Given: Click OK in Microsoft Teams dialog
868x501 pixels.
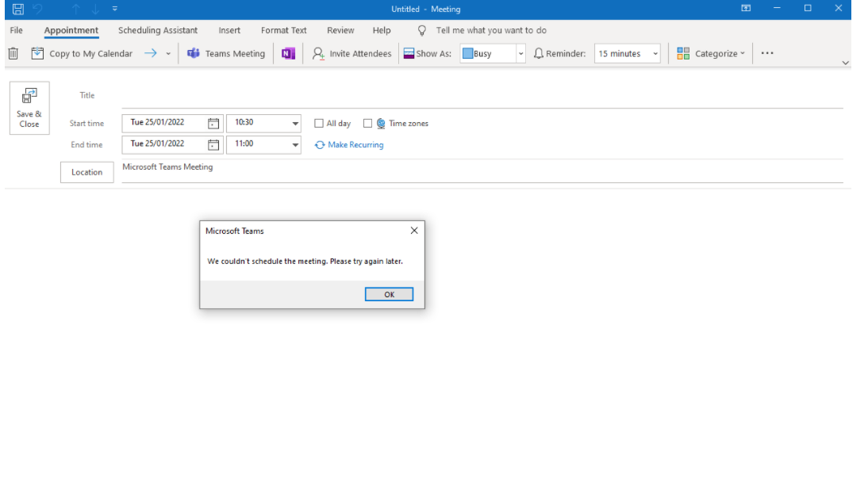Looking at the screenshot, I should point(389,294).
